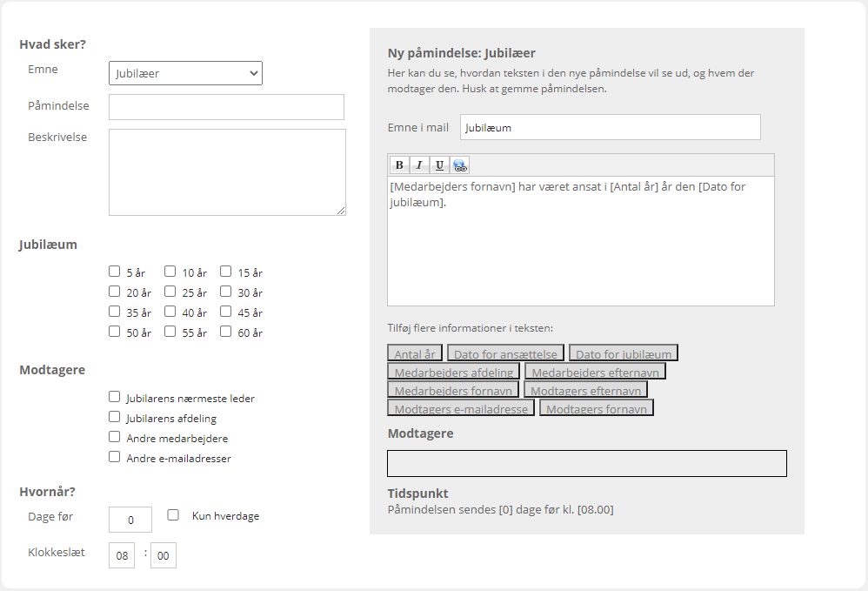Check the 40 år jubilee box

[170, 312]
